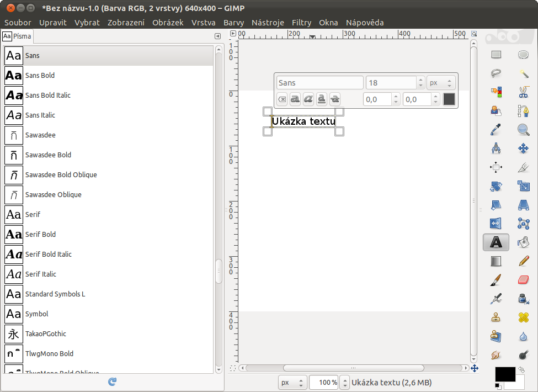Select the Serif Bold Italic font

108,255
